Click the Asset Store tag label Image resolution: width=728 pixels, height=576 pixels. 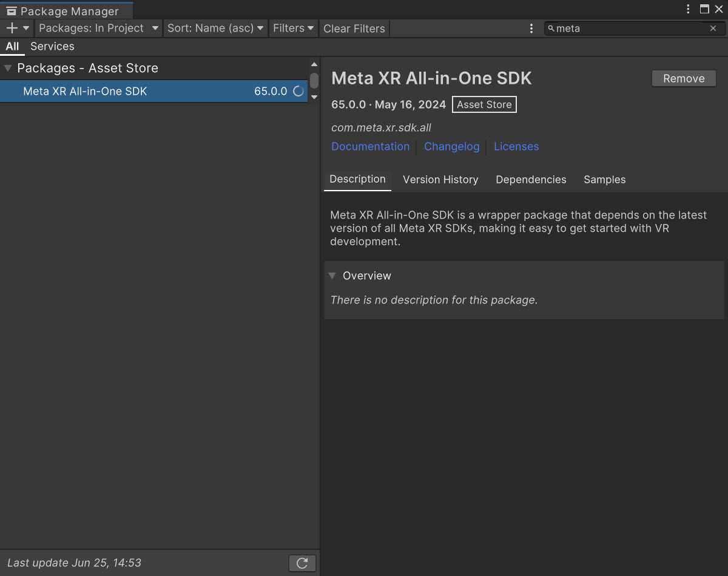[484, 104]
